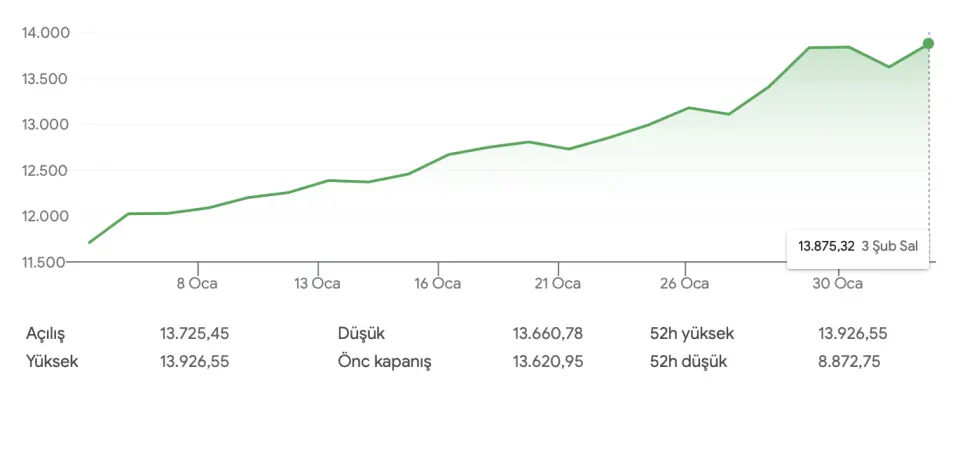Screen dimensions: 960x458
Task: Click the Düşük value 13.660,78
Action: tap(547, 334)
